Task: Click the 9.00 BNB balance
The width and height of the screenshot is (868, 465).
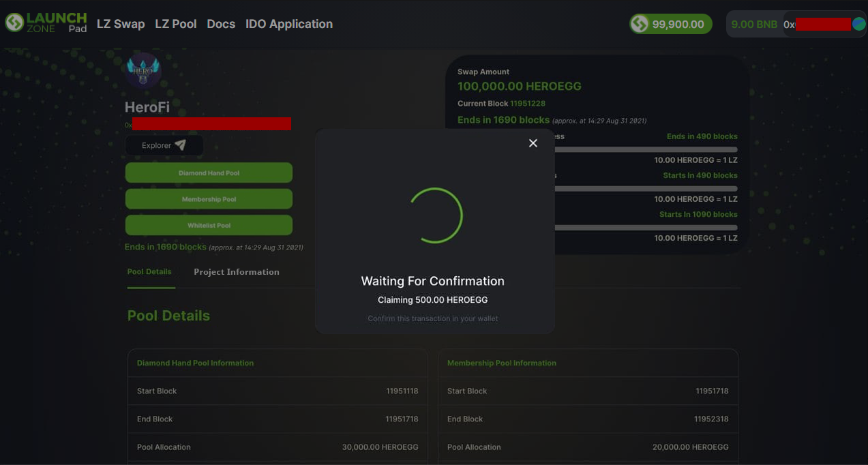Action: [754, 25]
